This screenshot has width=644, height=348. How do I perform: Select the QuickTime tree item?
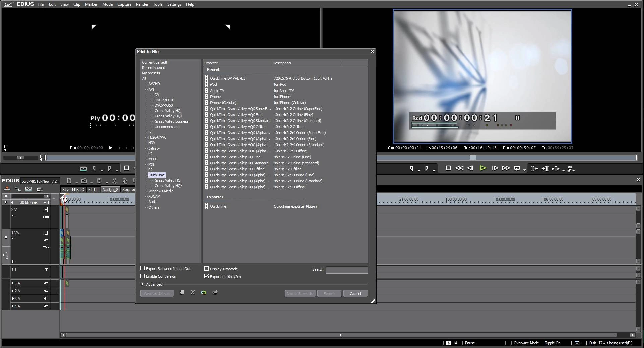(156, 175)
